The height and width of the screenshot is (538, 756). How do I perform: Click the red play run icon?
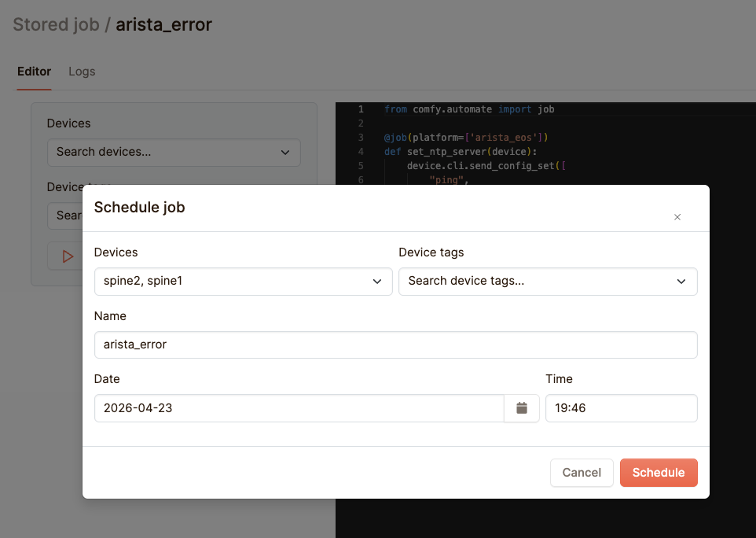click(x=68, y=256)
